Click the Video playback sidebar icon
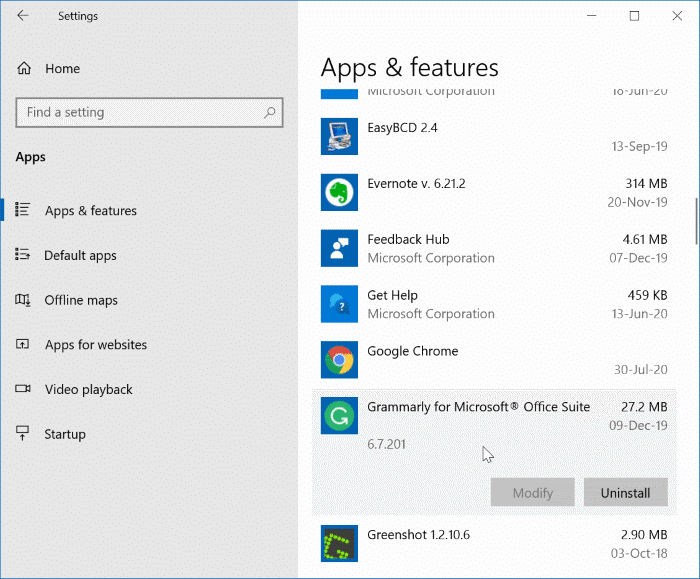This screenshot has height=579, width=700. click(23, 388)
